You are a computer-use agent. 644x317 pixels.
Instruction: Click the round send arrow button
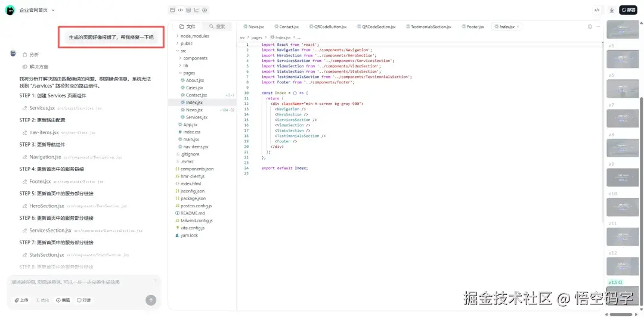(151, 300)
